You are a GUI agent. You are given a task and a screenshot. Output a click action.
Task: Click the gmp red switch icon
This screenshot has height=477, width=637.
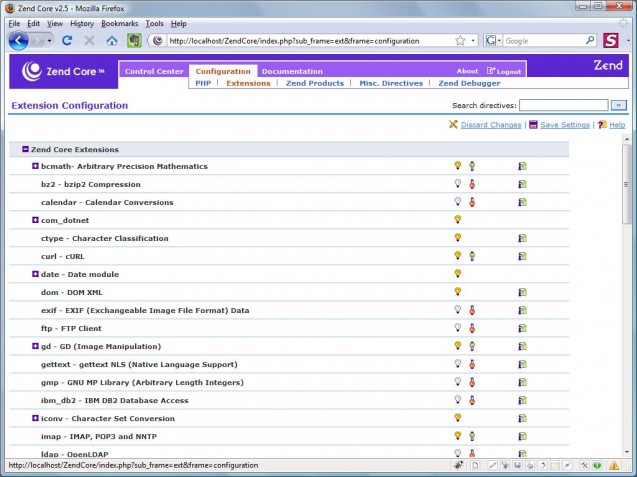472,382
